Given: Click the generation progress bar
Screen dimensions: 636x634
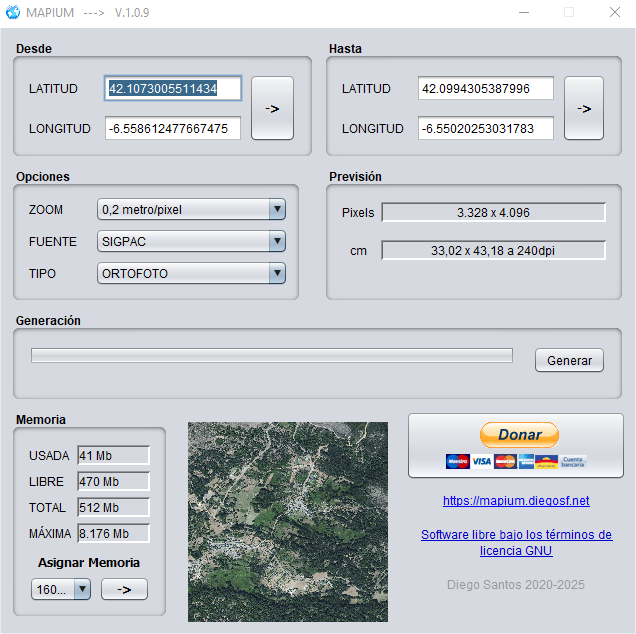Looking at the screenshot, I should 272,356.
